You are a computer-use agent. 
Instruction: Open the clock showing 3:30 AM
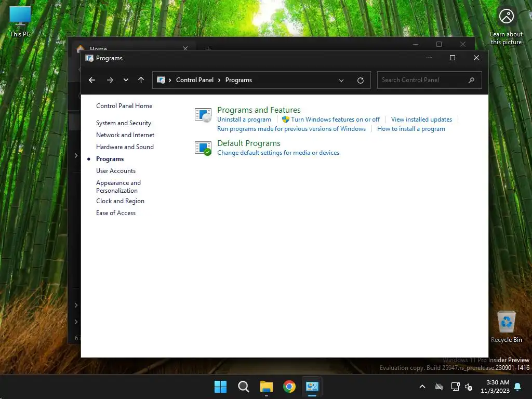tap(495, 387)
